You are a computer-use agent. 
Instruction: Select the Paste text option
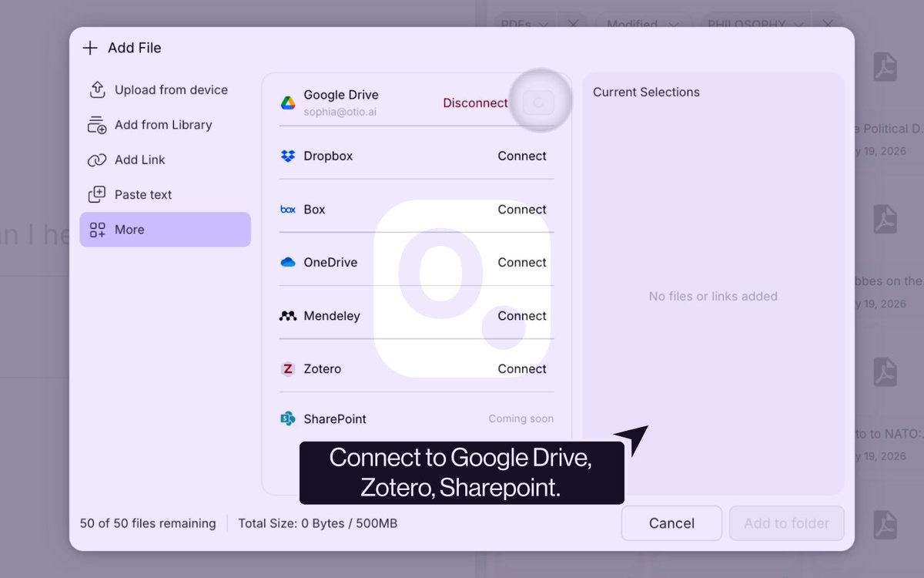[166, 194]
